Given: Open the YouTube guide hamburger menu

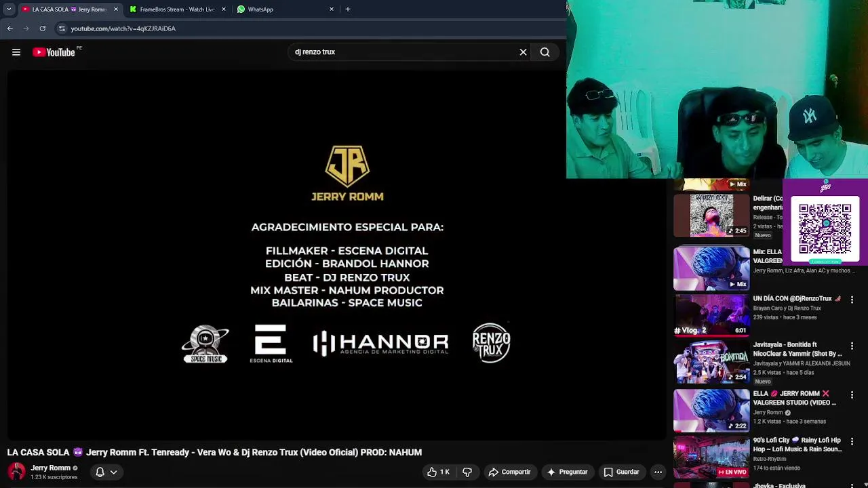Looking at the screenshot, I should click(16, 52).
